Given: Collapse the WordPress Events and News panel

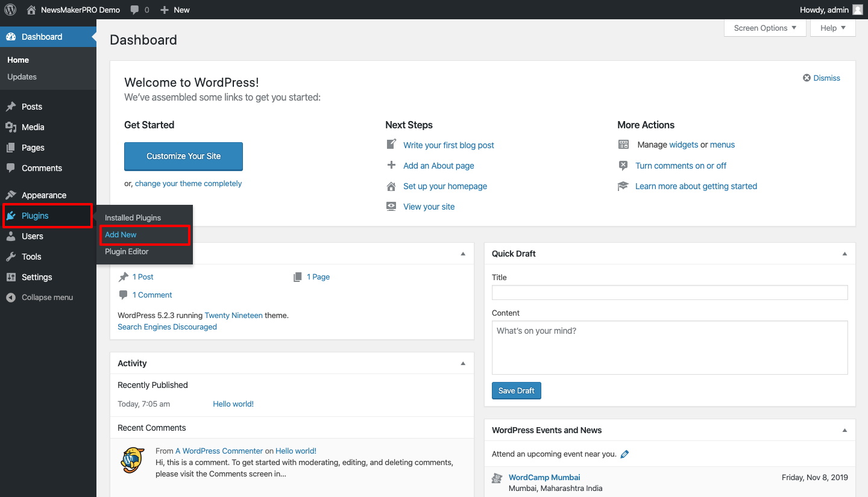Looking at the screenshot, I should (844, 430).
